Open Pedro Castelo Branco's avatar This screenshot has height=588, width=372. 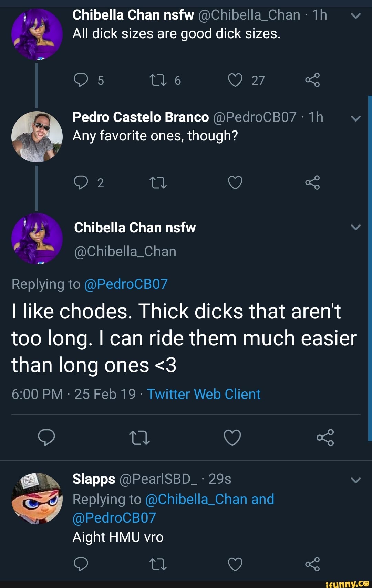pyautogui.click(x=37, y=137)
